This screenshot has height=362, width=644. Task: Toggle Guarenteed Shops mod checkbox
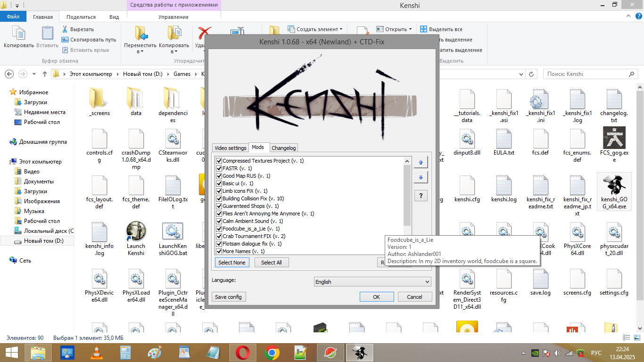pyautogui.click(x=219, y=206)
